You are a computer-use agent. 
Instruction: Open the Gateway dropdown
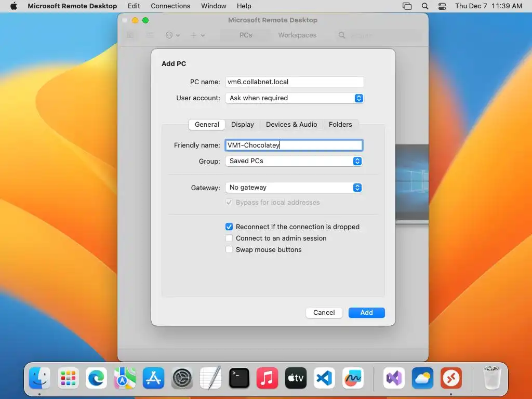294,188
